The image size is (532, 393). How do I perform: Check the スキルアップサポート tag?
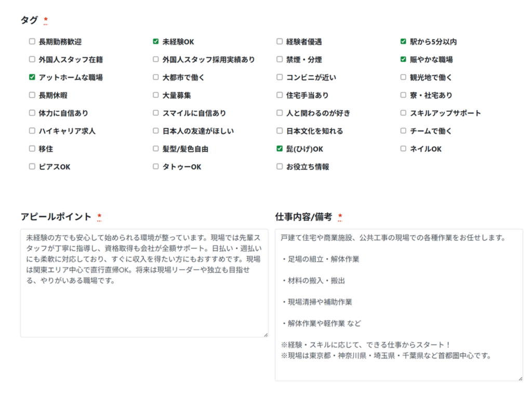pos(403,113)
